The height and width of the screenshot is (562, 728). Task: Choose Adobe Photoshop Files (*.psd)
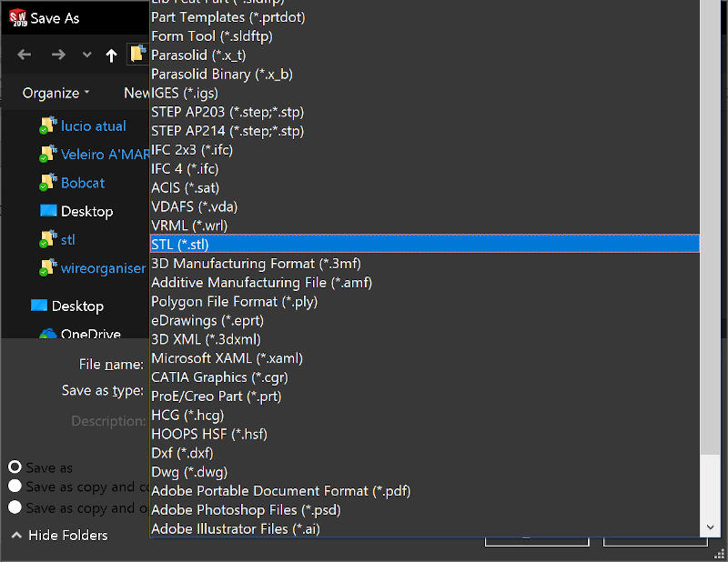(x=424, y=510)
